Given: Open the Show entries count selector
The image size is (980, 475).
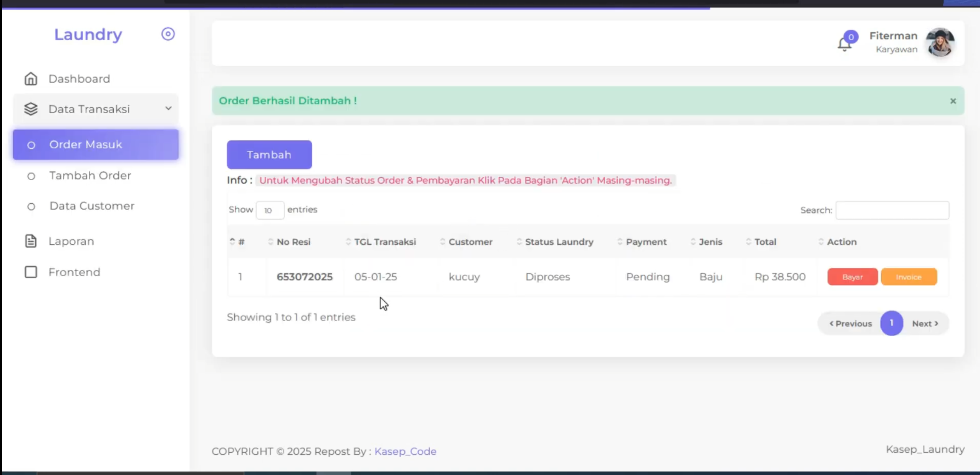Looking at the screenshot, I should [x=270, y=210].
